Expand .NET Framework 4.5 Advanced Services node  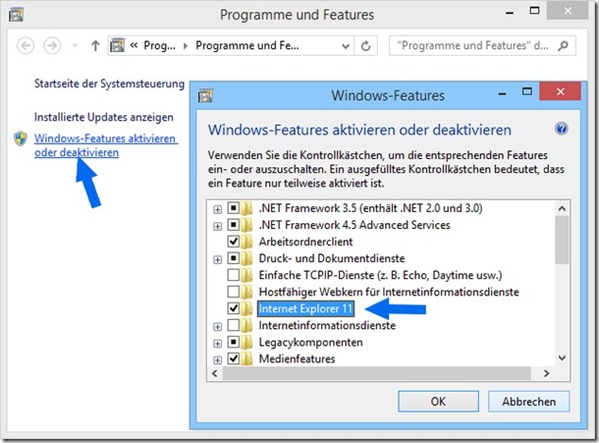click(x=217, y=226)
